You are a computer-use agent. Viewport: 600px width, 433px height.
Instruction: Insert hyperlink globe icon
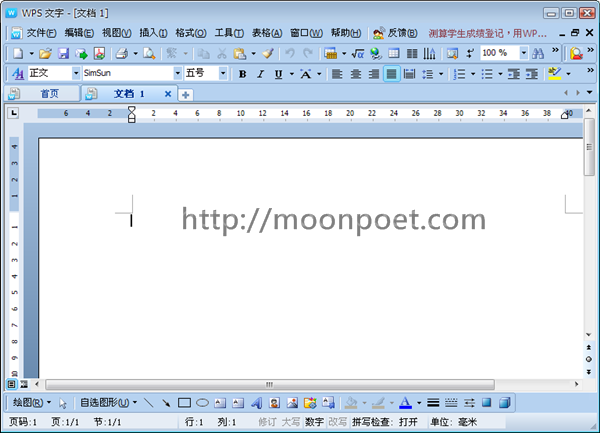coord(376,53)
